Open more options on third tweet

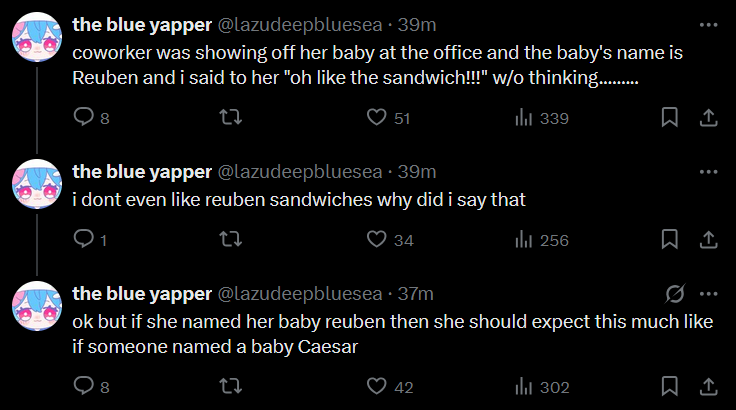click(708, 294)
